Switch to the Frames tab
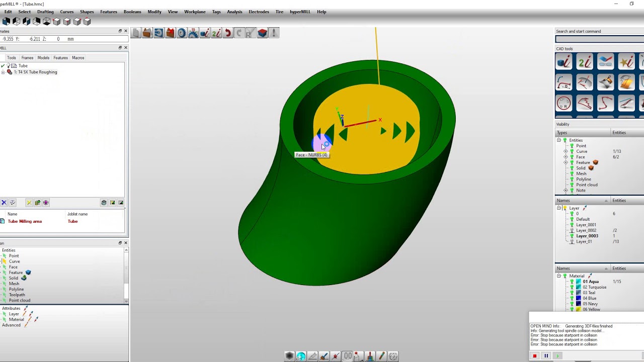 [x=27, y=58]
